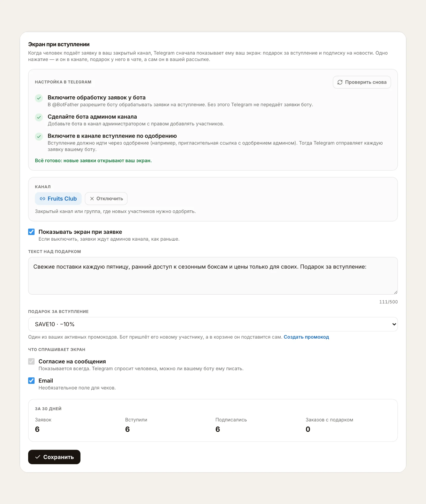
Task: Click the Проверить снова button
Action: coord(362,82)
